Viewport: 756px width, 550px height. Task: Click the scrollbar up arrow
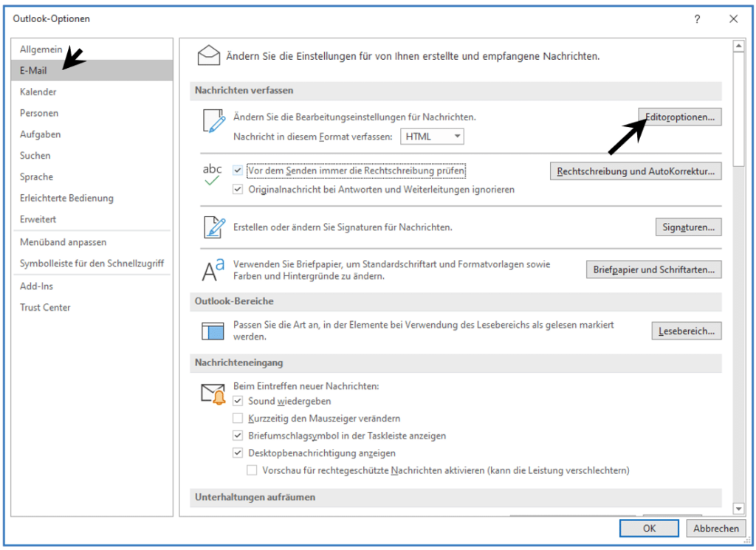click(x=738, y=46)
